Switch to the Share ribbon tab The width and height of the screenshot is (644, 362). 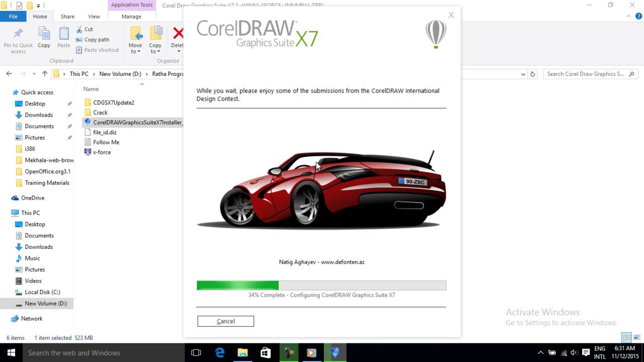(67, 17)
